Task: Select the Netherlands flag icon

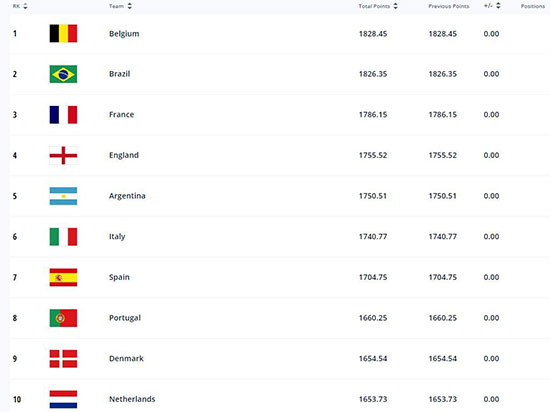Action: [x=63, y=399]
